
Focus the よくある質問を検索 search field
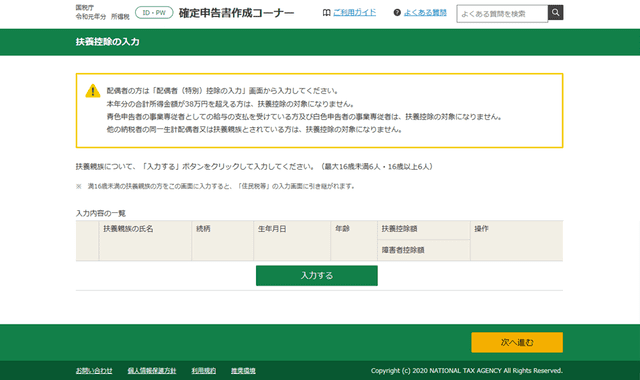pos(502,13)
